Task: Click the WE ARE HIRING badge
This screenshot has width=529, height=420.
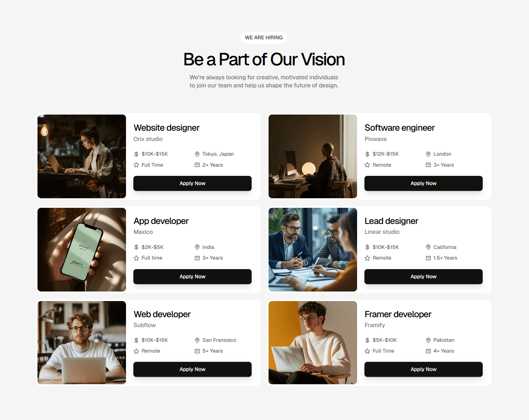Action: coord(264,37)
